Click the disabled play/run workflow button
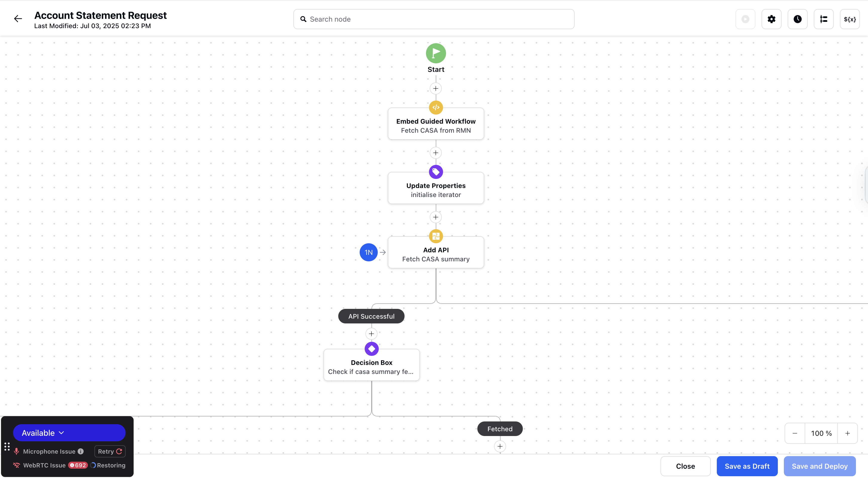Image resolution: width=868 pixels, height=478 pixels. point(745,19)
